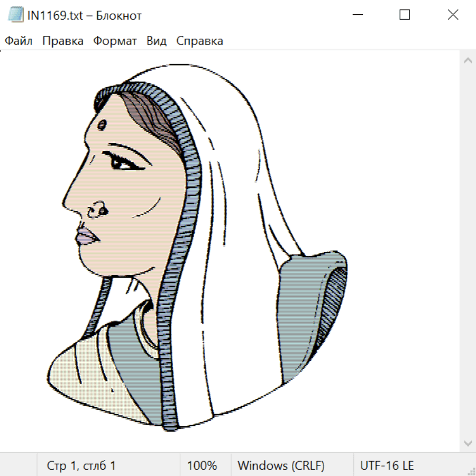Expand the Вид menu
Image resolution: width=476 pixels, height=476 pixels.
(x=157, y=41)
